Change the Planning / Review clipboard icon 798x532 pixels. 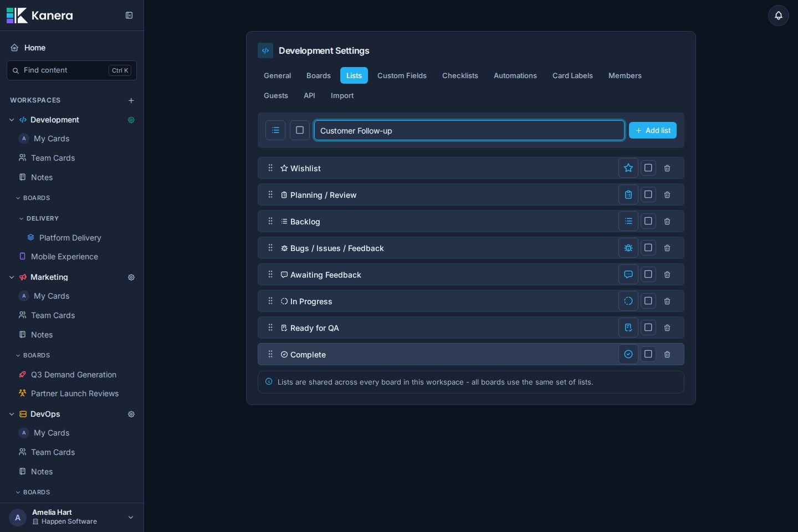pyautogui.click(x=628, y=195)
